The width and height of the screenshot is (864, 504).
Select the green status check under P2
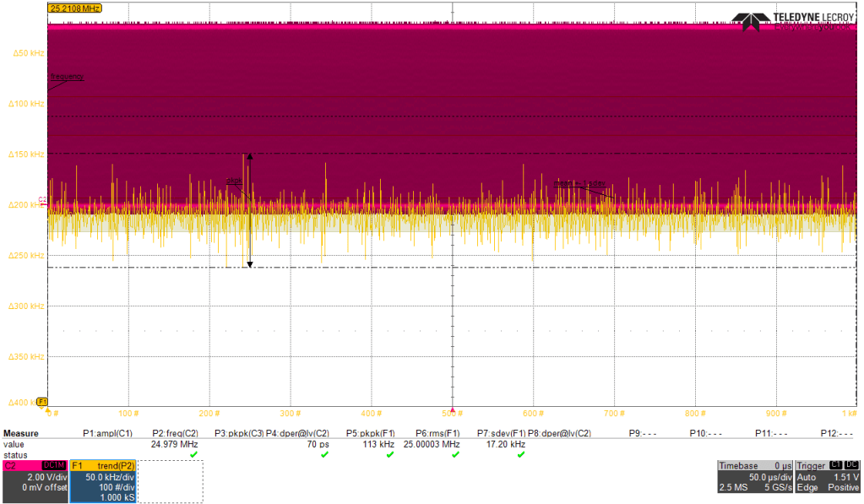pyautogui.click(x=193, y=455)
